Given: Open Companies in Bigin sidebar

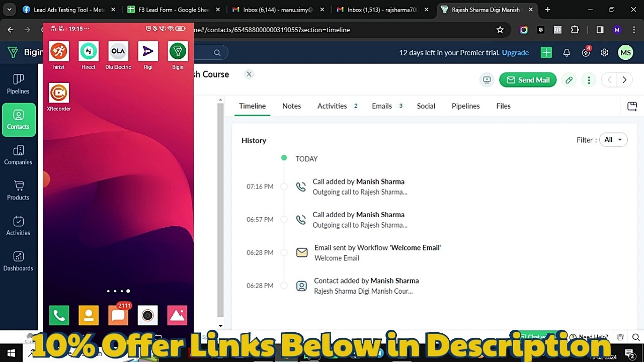Looking at the screenshot, I should 18,155.
